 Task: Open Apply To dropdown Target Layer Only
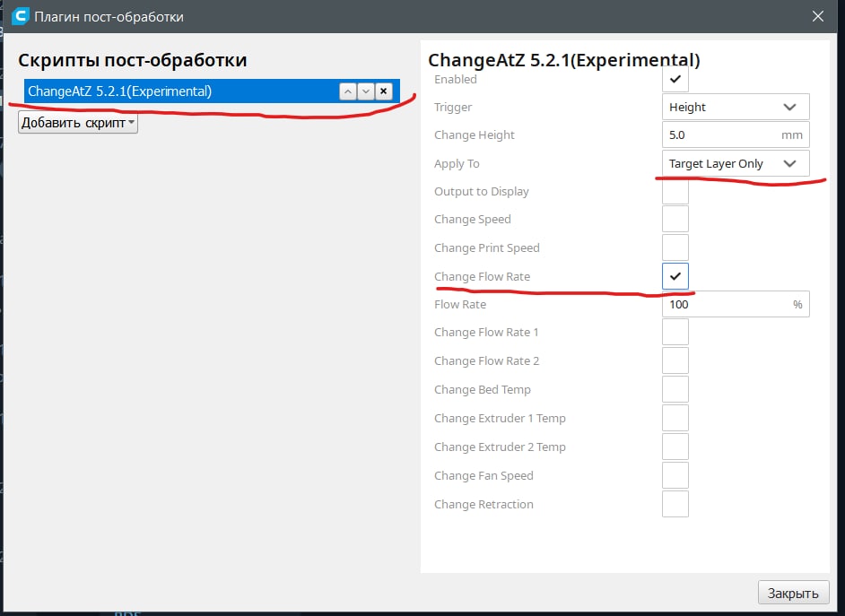tap(736, 164)
